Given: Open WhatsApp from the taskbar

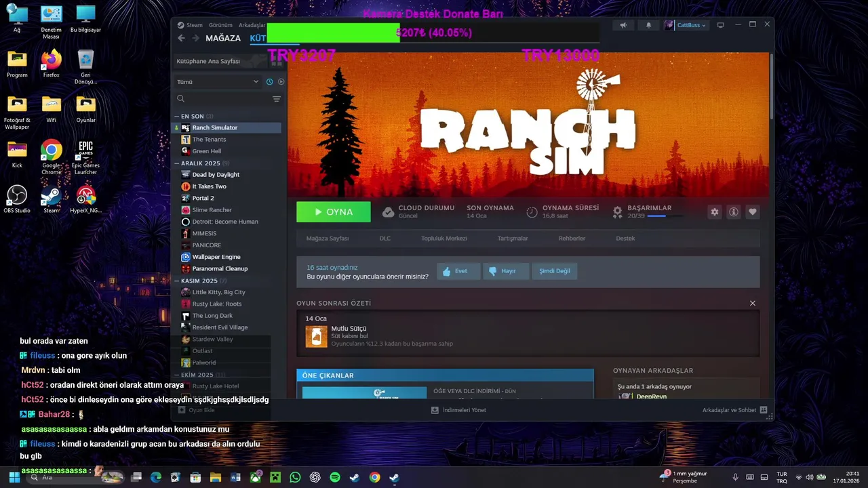Looking at the screenshot, I should [295, 477].
